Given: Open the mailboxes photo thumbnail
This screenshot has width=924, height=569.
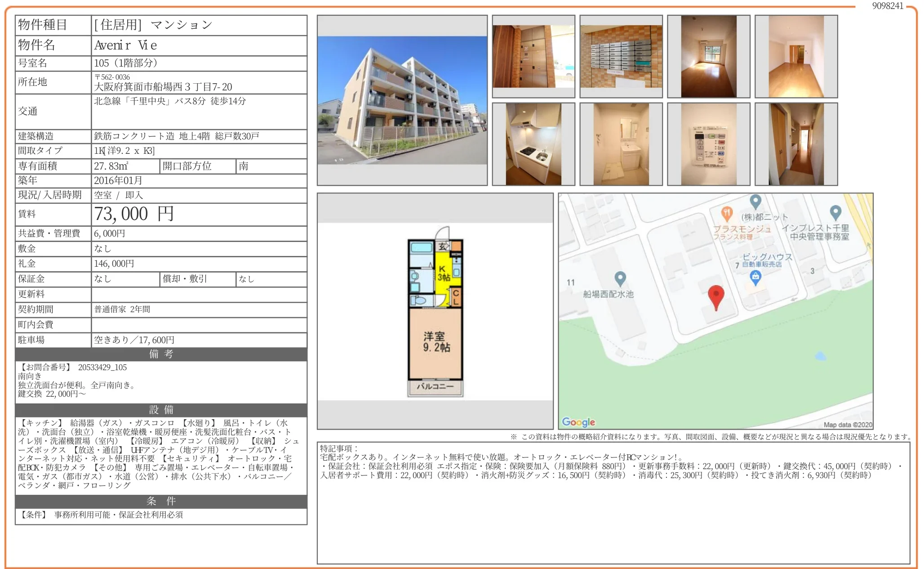Looking at the screenshot, I should tap(621, 57).
